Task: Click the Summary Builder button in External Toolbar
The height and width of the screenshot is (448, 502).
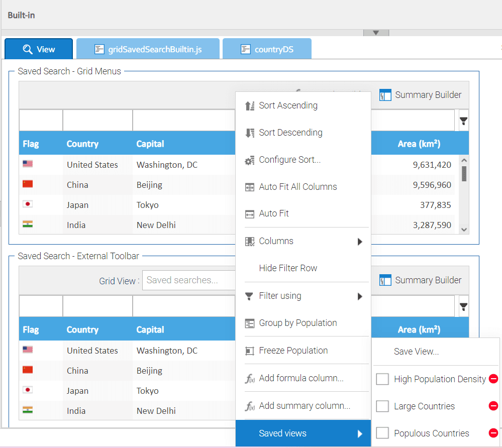Action: [x=421, y=280]
